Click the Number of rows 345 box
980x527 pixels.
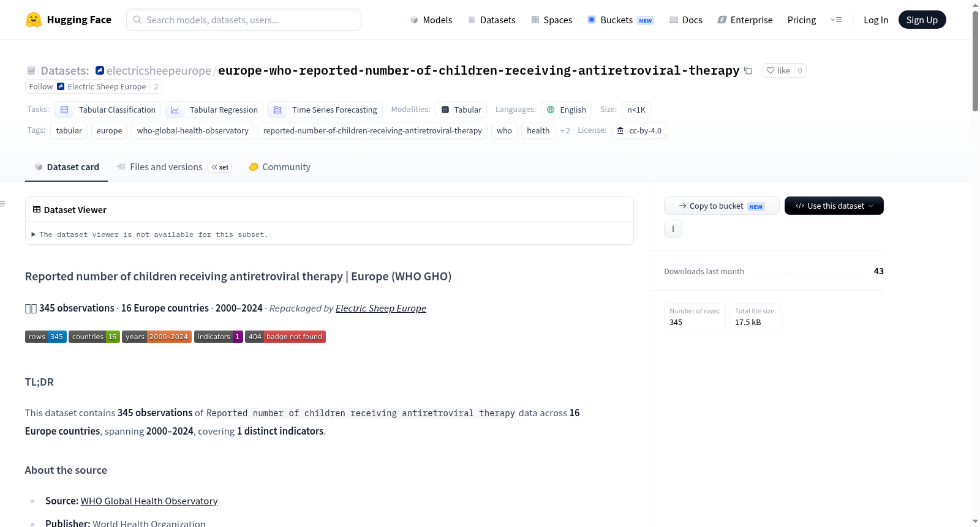(x=695, y=317)
